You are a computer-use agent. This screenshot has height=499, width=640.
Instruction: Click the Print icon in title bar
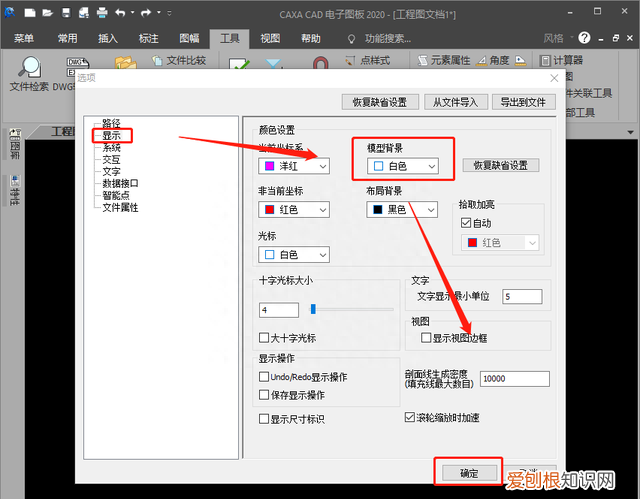pos(102,13)
